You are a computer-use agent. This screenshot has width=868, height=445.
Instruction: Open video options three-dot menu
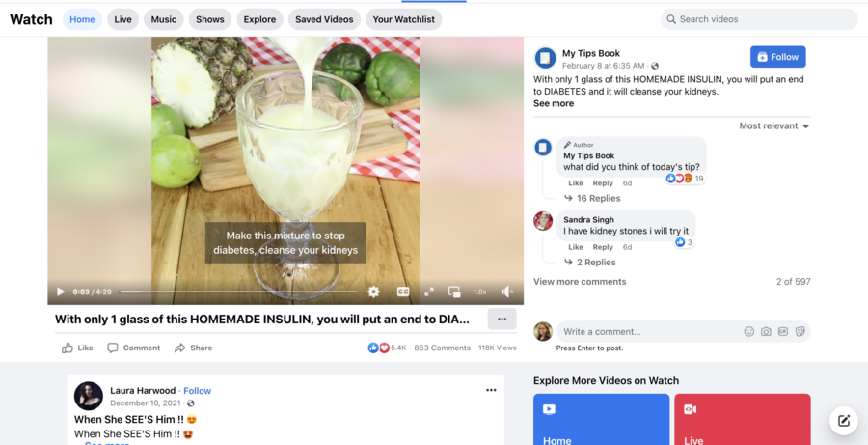click(502, 319)
